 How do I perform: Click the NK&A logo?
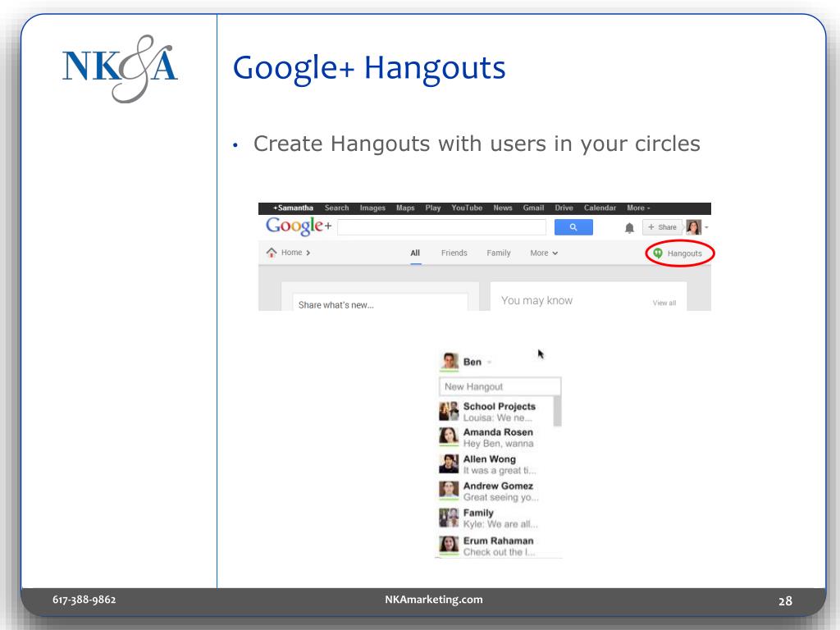[x=120, y=69]
